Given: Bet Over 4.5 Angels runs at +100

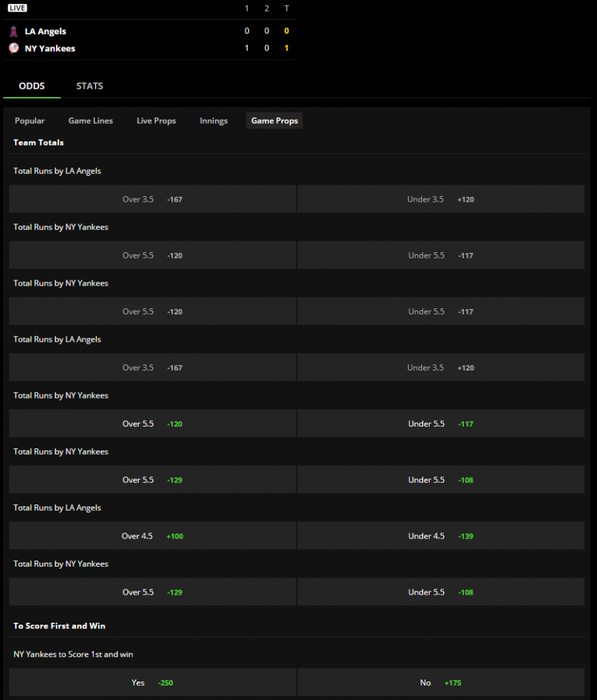Looking at the screenshot, I should 152,536.
